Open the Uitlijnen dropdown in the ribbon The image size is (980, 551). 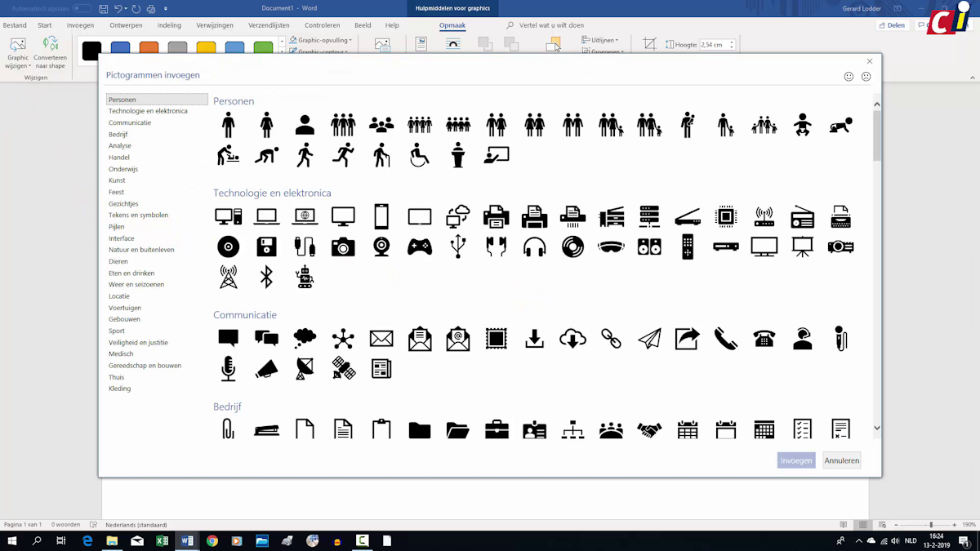point(600,40)
